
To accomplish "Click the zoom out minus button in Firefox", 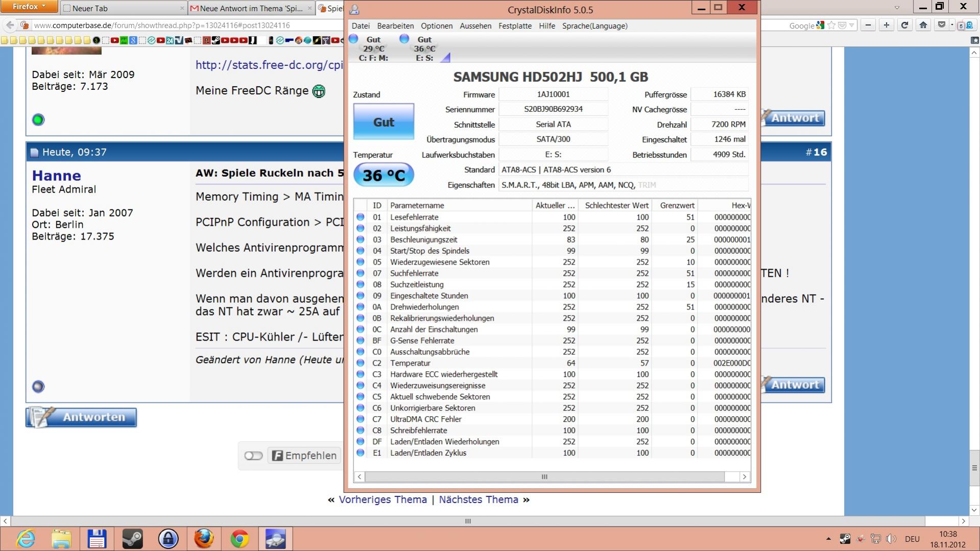I will pyautogui.click(x=868, y=25).
